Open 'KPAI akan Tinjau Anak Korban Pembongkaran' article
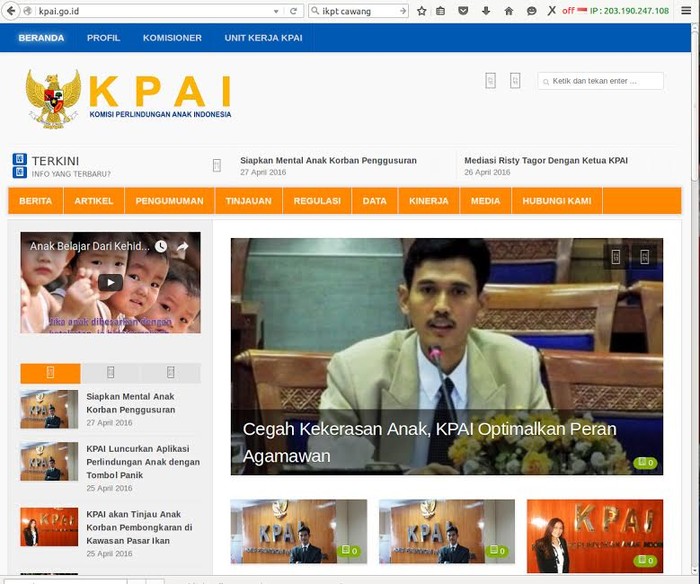 pyautogui.click(x=139, y=527)
